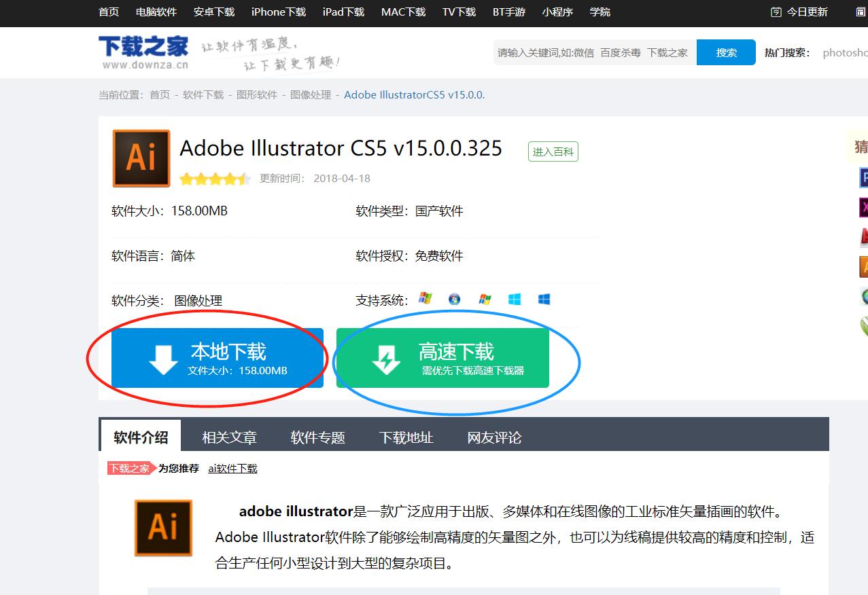Click the 进入百科 button
Viewport: 868px width, 595px height.
(x=553, y=151)
